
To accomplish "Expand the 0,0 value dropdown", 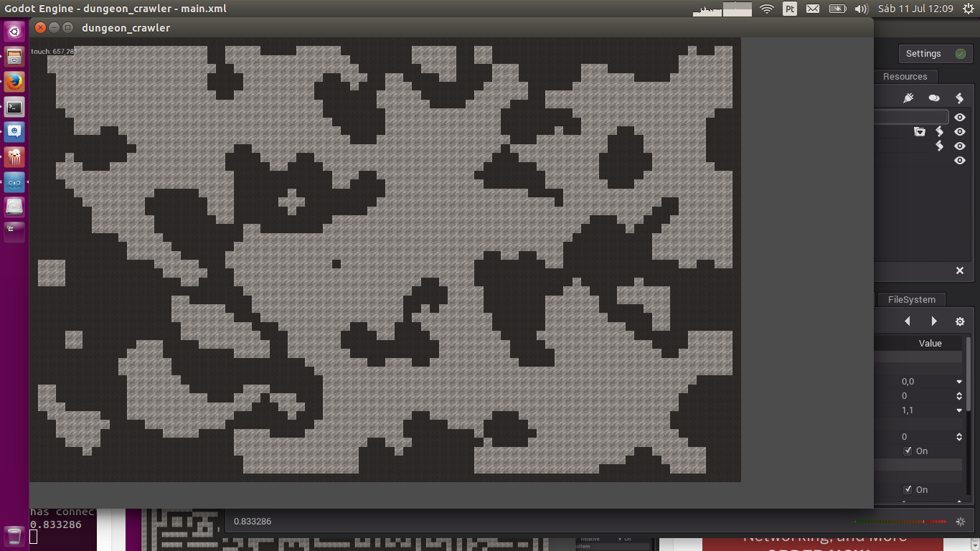I will 959,382.
